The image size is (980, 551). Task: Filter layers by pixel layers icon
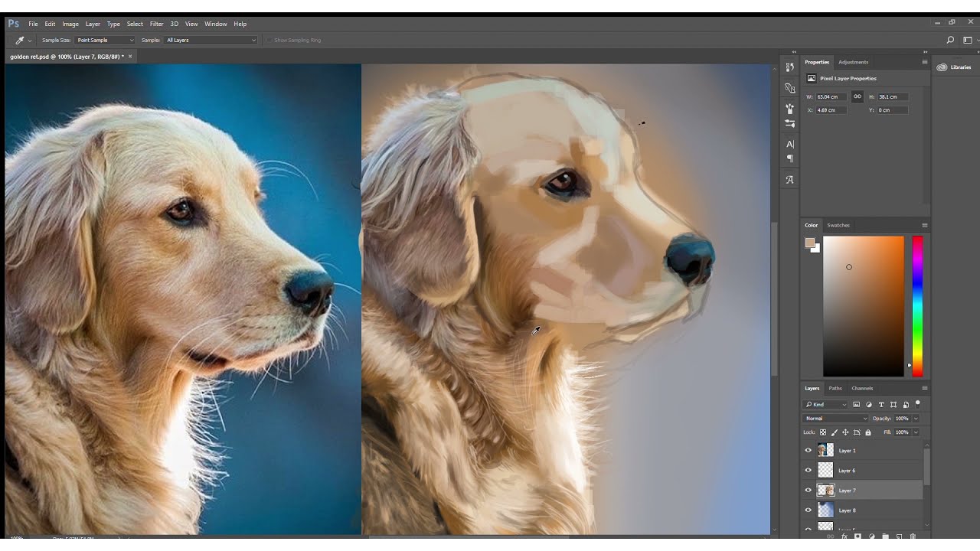[x=856, y=404]
